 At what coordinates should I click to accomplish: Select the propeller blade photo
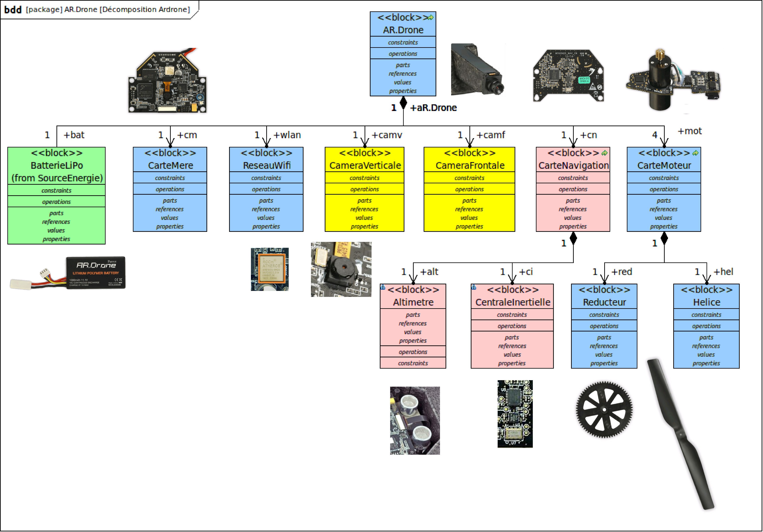(x=681, y=434)
